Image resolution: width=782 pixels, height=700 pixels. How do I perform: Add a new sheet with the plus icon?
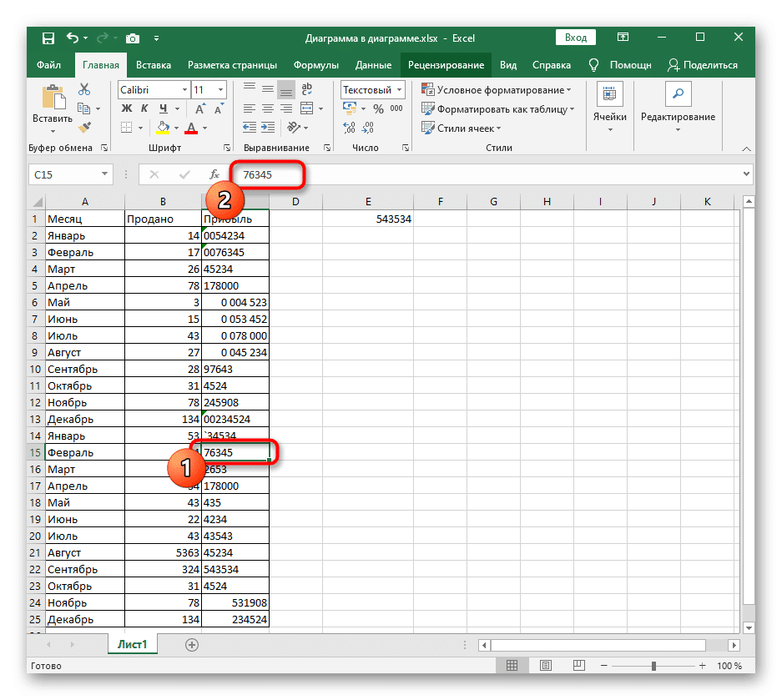click(x=192, y=644)
